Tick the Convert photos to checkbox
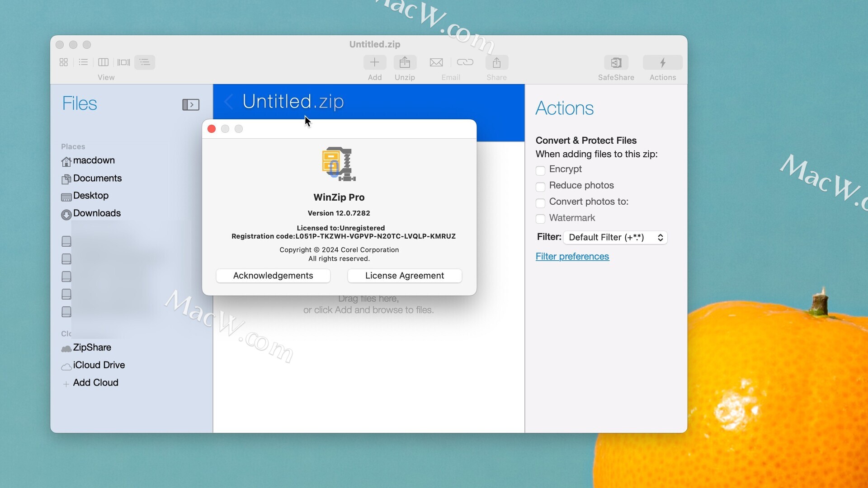Screen dimensions: 868x488 tap(540, 203)
